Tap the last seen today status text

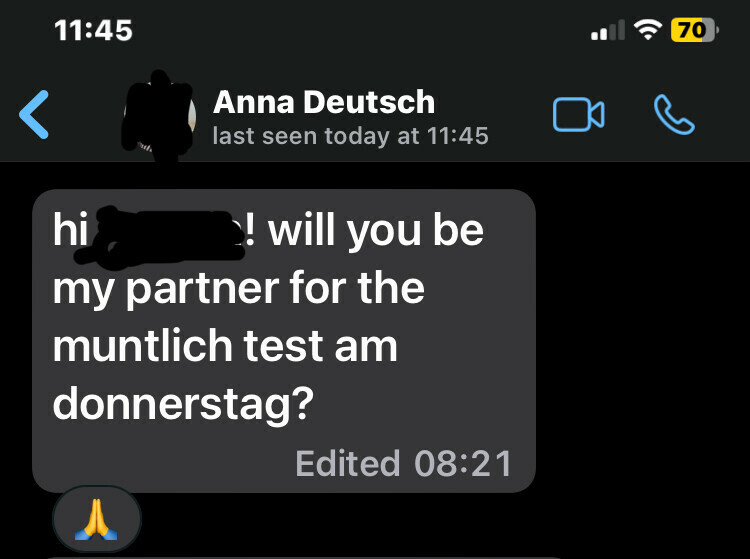(x=350, y=135)
